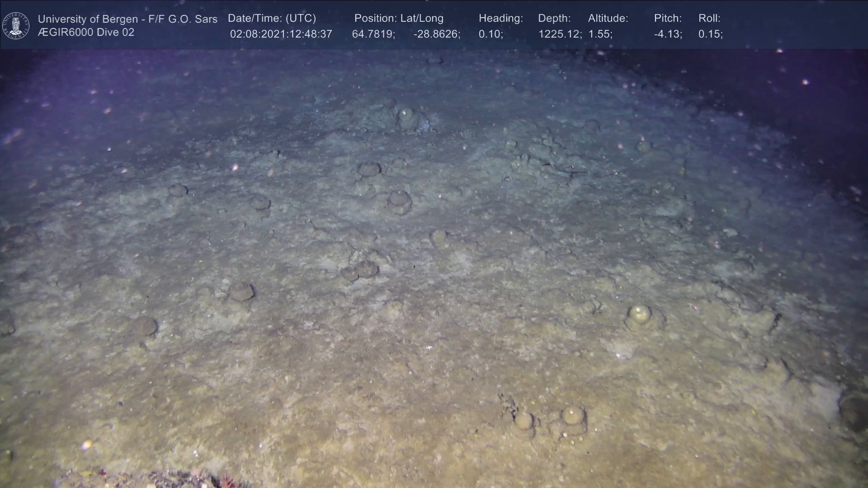This screenshot has height=488, width=868.
Task: Click the bright round sponge at right of seabed
Action: coord(640,314)
